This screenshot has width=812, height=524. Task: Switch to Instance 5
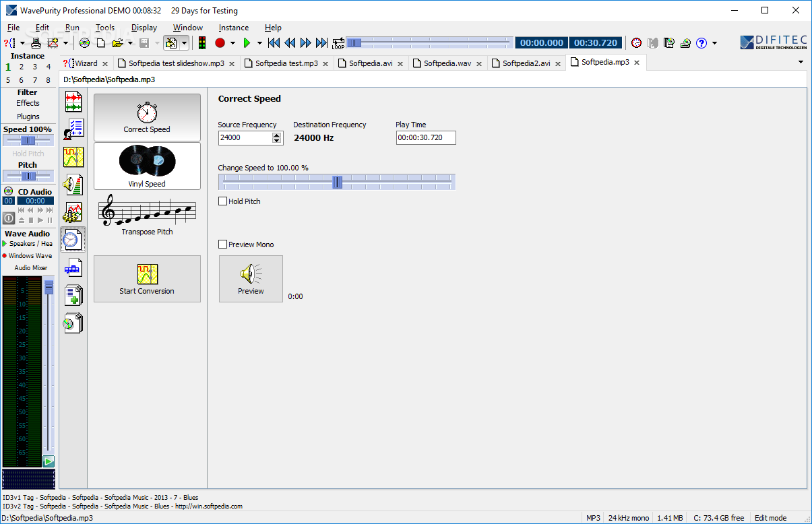[x=8, y=80]
